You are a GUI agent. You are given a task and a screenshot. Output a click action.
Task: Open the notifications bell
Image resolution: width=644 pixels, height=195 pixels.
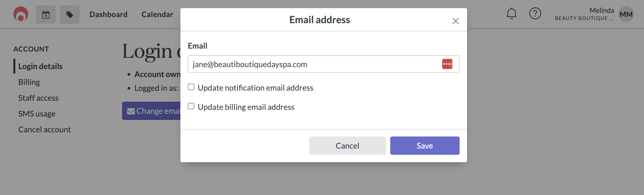(x=511, y=14)
